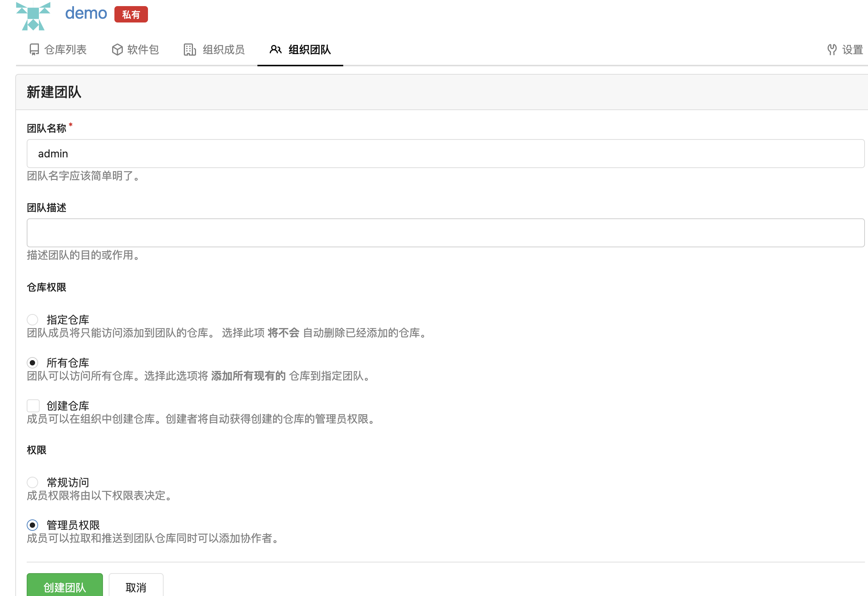The image size is (868, 596).
Task: Click the demo organization name link
Action: coord(86,13)
